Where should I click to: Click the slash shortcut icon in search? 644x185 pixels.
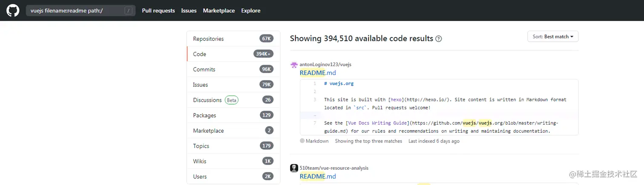[128, 11]
